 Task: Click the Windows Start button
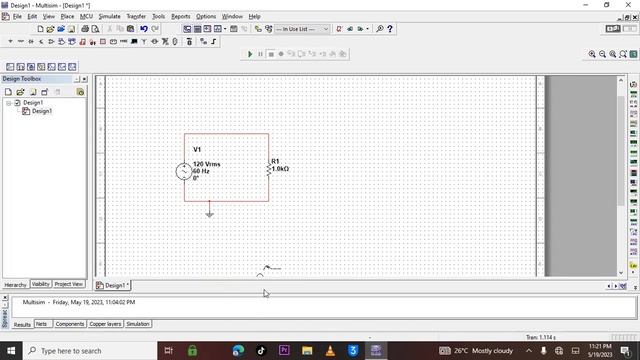(x=11, y=351)
